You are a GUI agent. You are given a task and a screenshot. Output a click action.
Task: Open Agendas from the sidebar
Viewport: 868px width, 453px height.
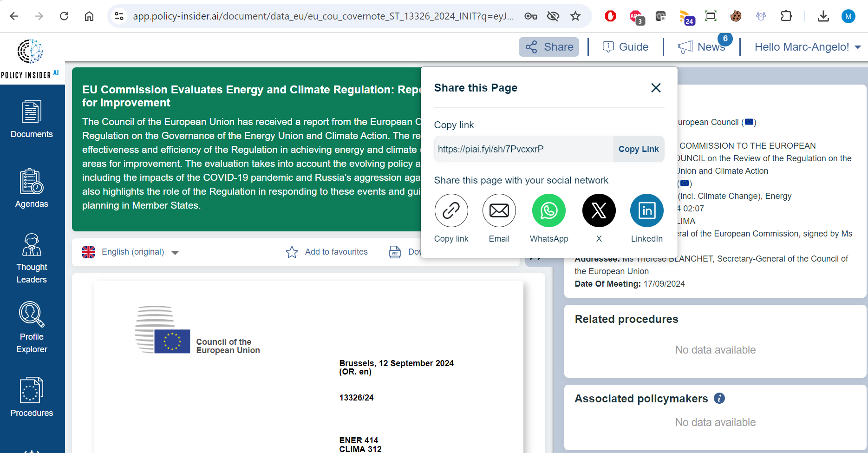(x=32, y=188)
